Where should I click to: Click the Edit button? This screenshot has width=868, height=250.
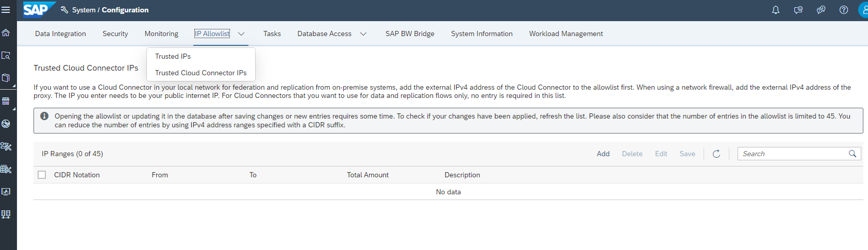[661, 154]
